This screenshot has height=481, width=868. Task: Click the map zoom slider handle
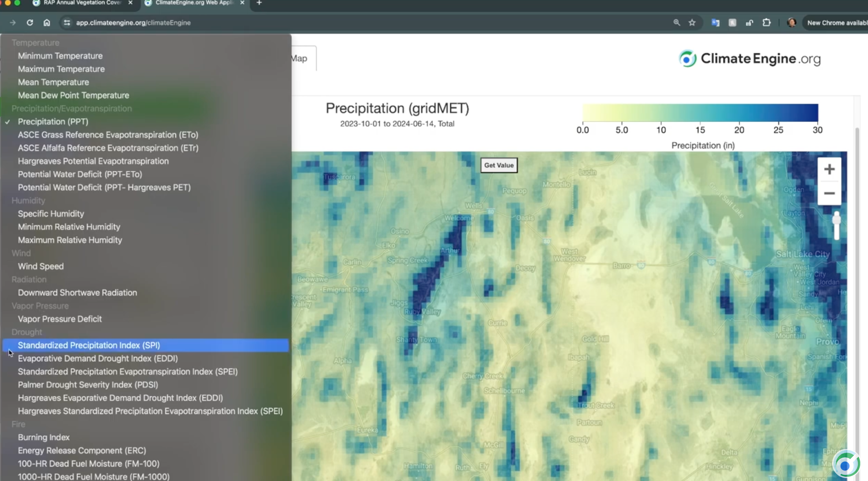(x=837, y=220)
